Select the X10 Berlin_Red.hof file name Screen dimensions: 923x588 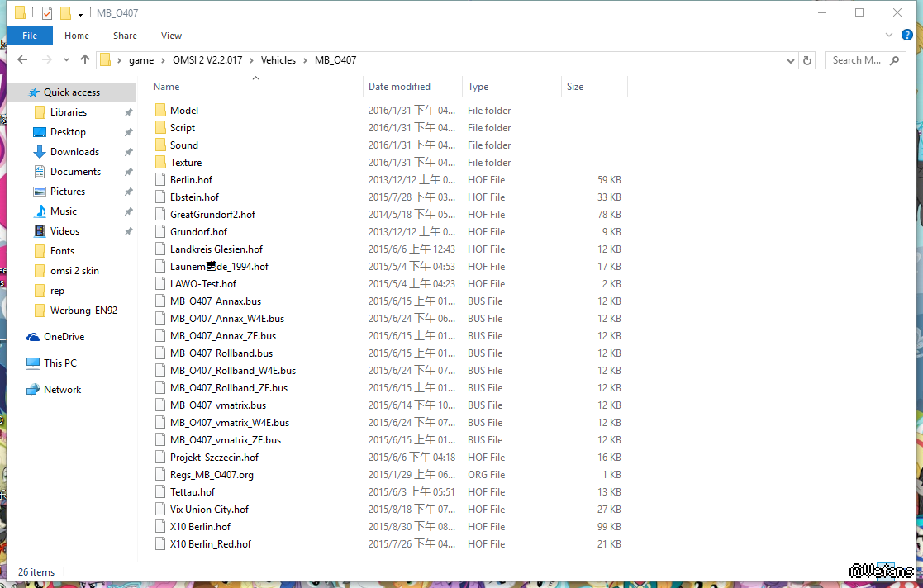pos(211,544)
